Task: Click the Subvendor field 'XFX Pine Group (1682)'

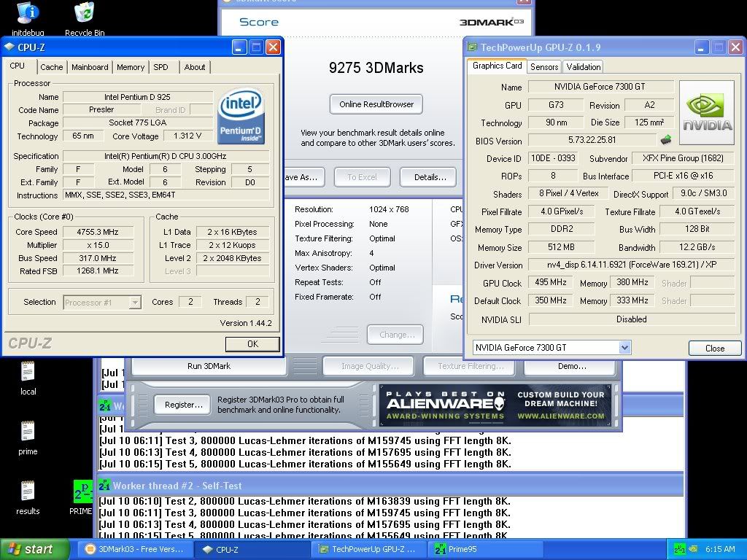Action: (683, 158)
